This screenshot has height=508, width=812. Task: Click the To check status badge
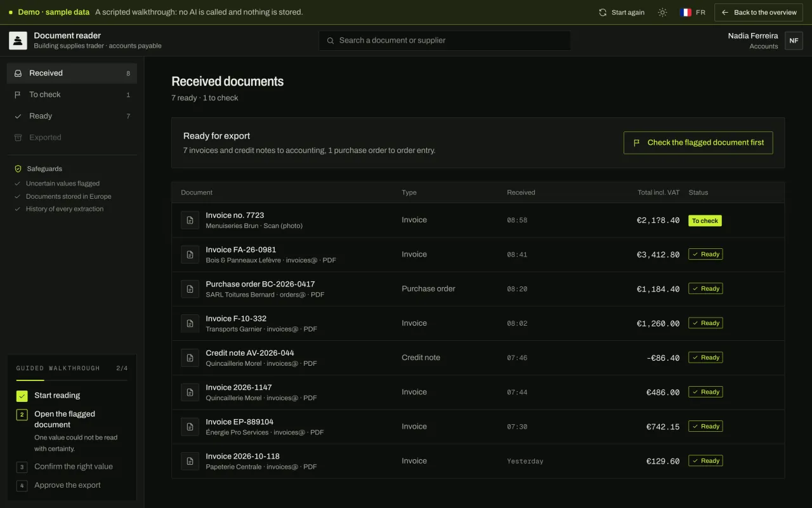pyautogui.click(x=705, y=221)
